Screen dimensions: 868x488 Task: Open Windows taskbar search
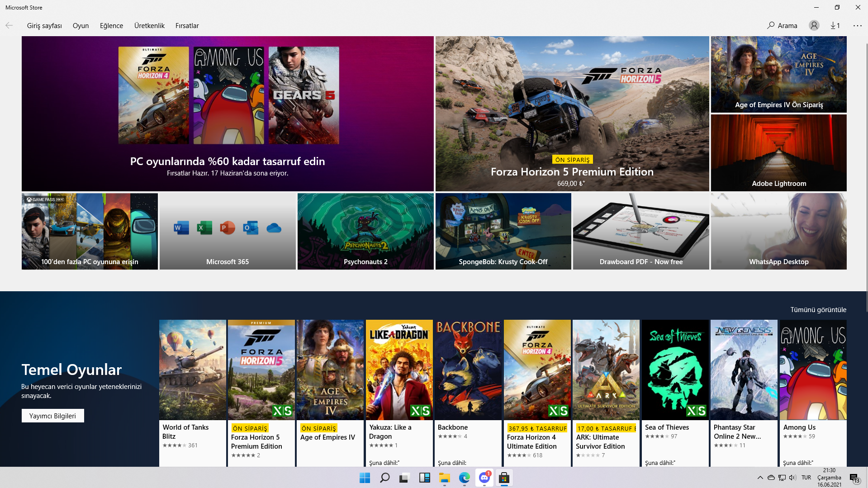384,478
